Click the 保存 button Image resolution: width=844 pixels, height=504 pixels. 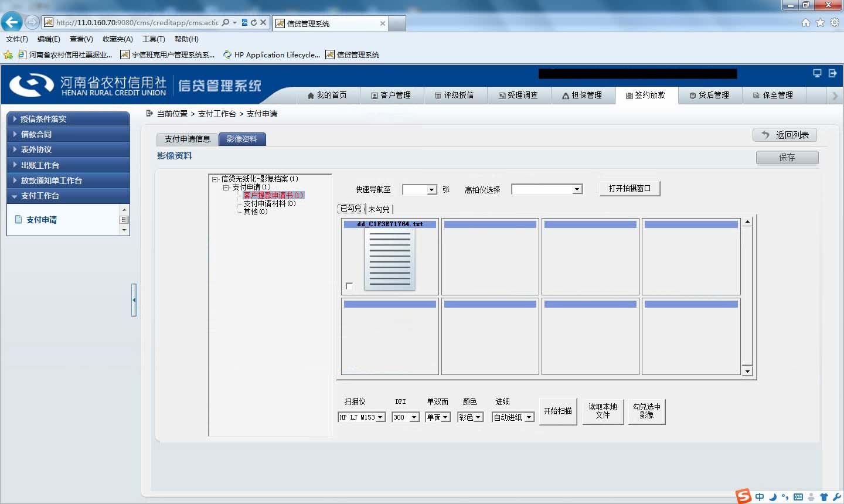click(x=787, y=157)
